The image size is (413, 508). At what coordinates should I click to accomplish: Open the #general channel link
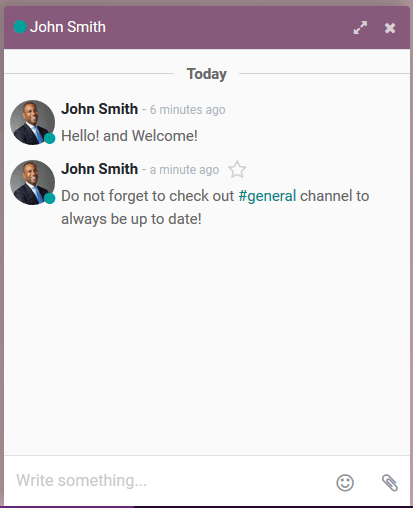coord(267,196)
